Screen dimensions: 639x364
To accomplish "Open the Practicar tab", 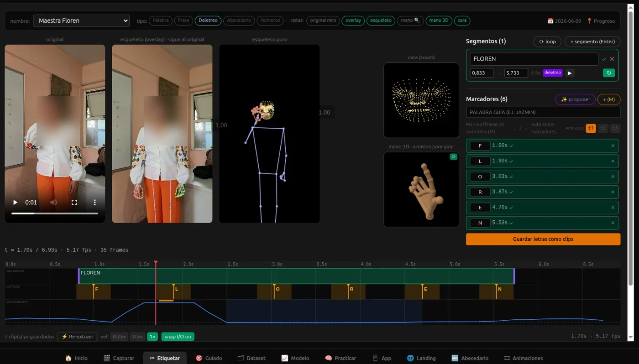I will tap(340, 358).
